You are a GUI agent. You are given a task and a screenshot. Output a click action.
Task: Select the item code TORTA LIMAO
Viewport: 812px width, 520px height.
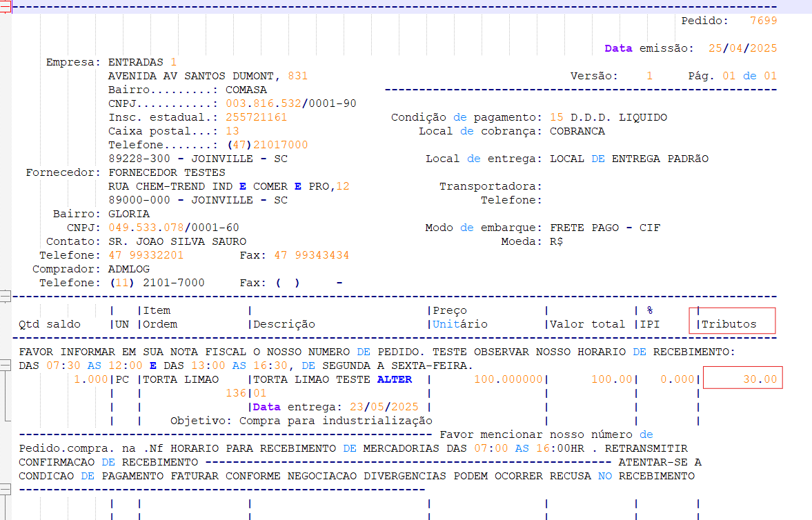click(181, 379)
